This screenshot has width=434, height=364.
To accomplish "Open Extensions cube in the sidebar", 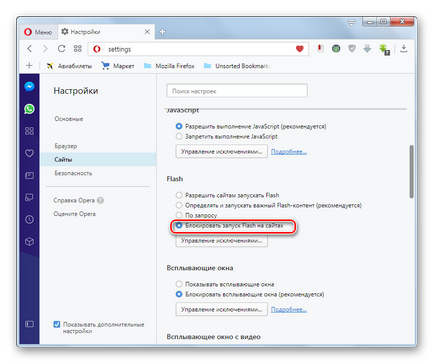I will (x=29, y=241).
